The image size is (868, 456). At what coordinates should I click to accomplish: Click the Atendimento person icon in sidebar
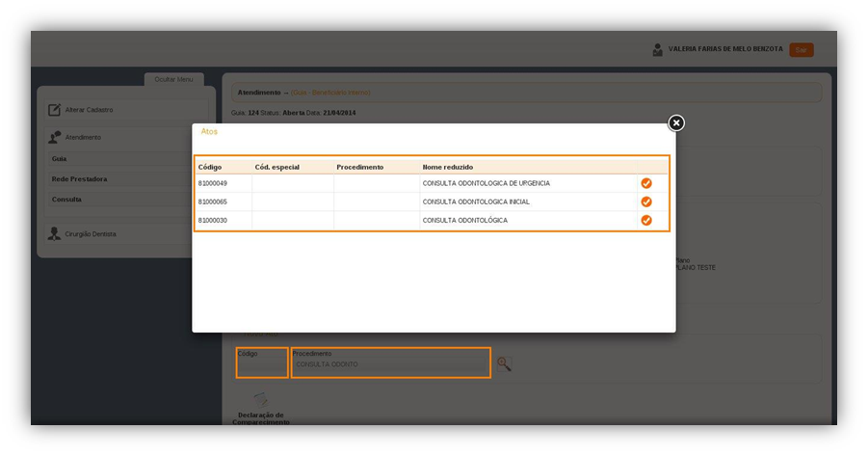(55, 137)
